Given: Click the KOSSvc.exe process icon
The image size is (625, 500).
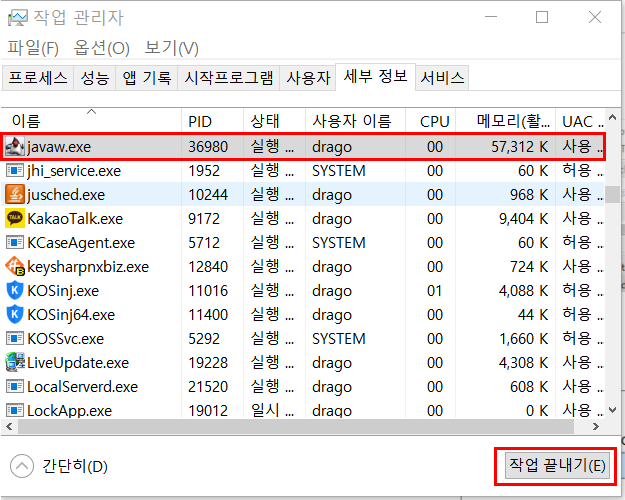Looking at the screenshot, I should [x=15, y=339].
